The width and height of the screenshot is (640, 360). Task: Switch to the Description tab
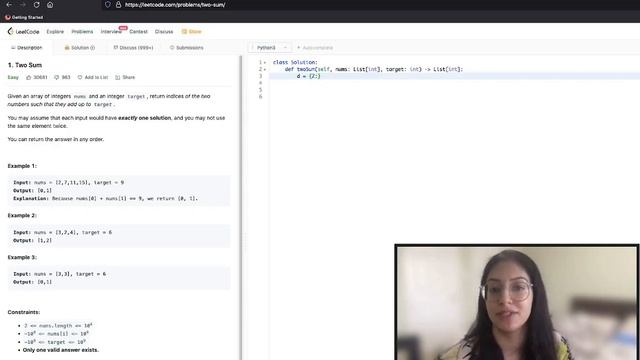pyautogui.click(x=27, y=48)
